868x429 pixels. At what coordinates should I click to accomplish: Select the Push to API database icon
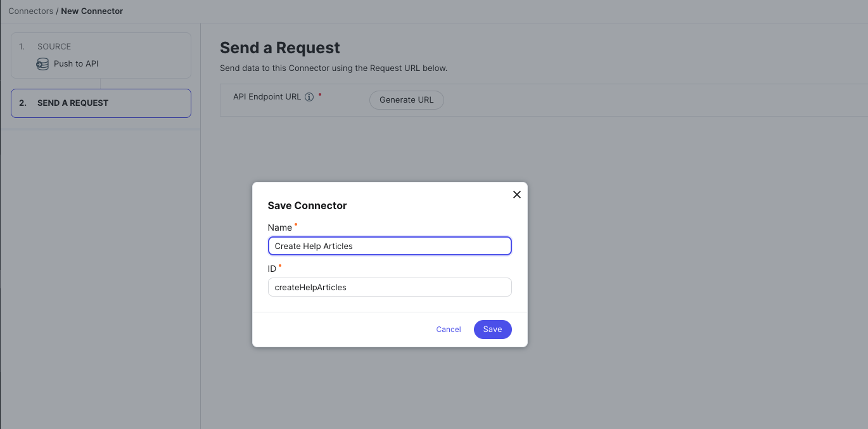point(42,64)
